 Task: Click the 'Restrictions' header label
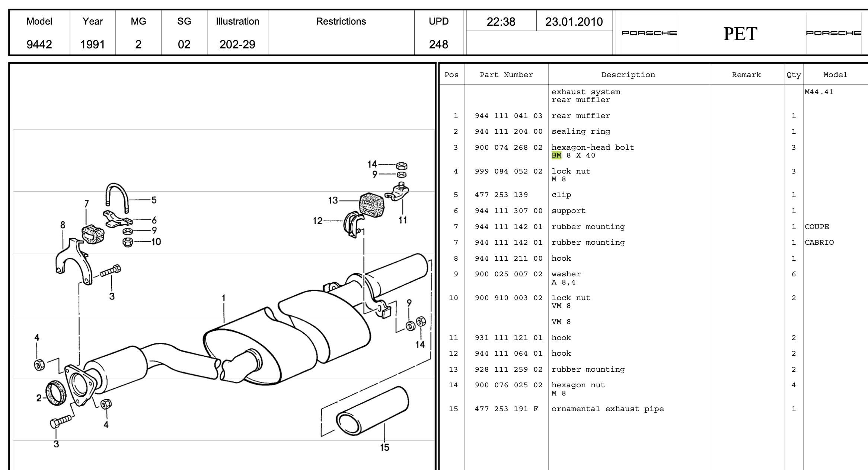[341, 21]
